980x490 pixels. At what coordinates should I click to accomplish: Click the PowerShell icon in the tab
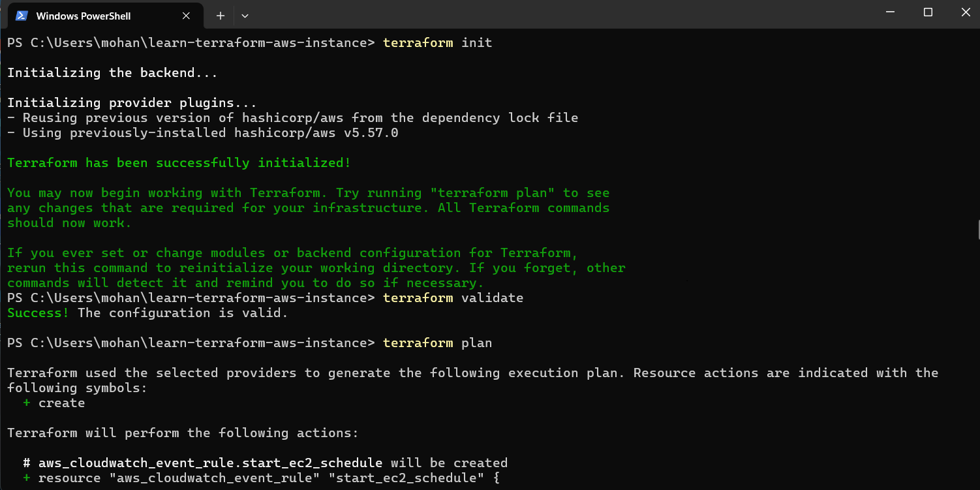22,15
